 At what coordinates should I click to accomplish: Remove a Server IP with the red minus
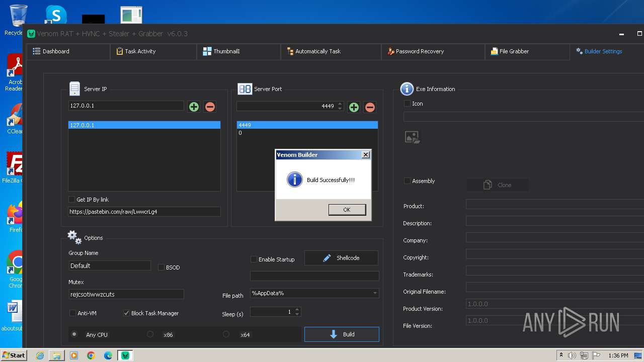click(x=210, y=107)
